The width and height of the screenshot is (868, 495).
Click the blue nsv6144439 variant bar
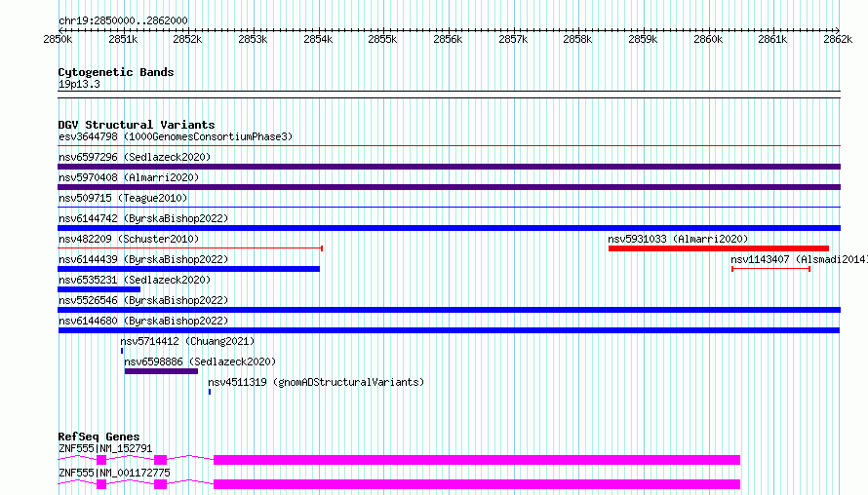(189, 269)
